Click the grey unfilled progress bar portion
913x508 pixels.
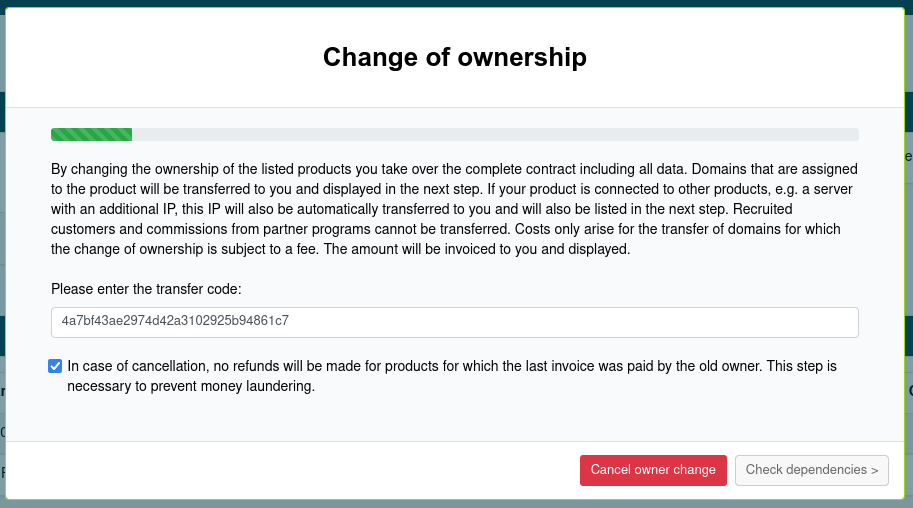pyautogui.click(x=494, y=134)
